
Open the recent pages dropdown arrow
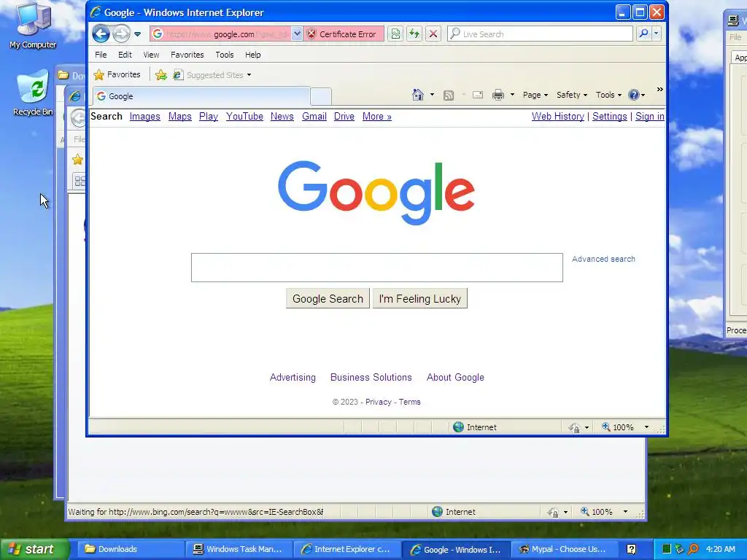click(x=137, y=34)
